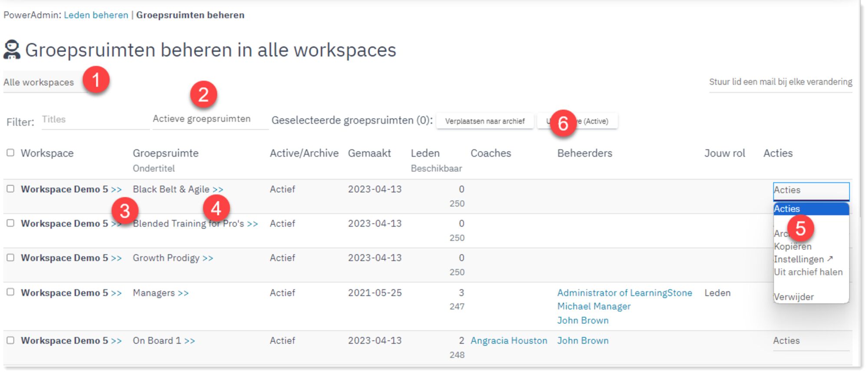Screen dimensions: 868x374
Task: Click the Jouw rol column header
Action: coord(725,153)
